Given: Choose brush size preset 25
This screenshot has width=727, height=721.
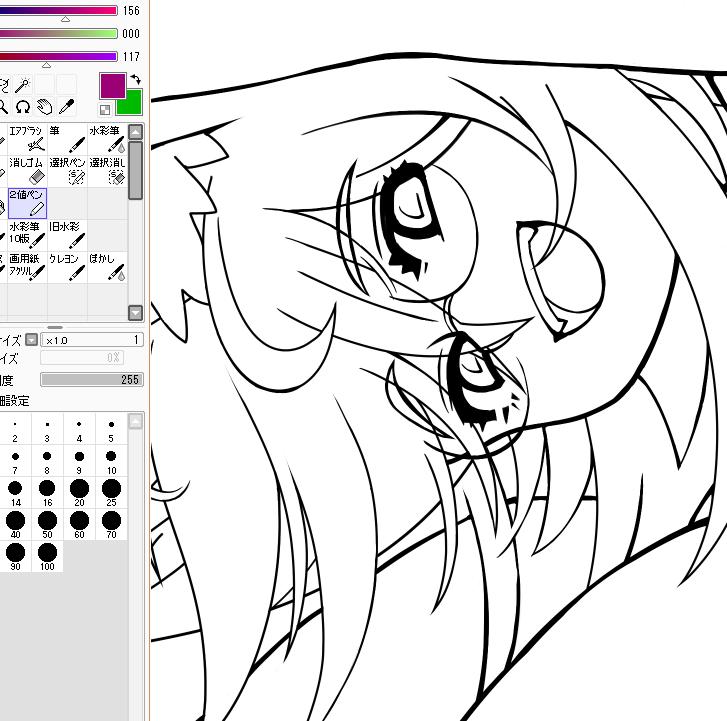Looking at the screenshot, I should [x=111, y=494].
